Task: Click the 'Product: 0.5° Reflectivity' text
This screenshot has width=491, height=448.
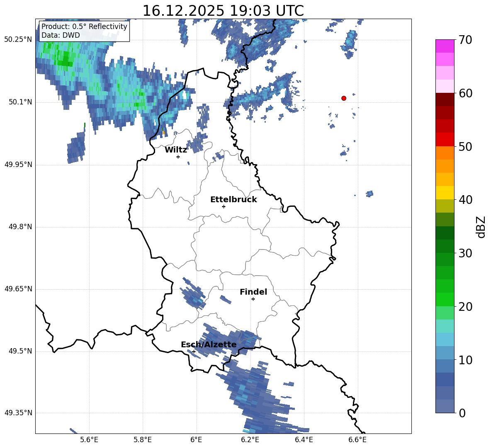Action: [x=84, y=27]
